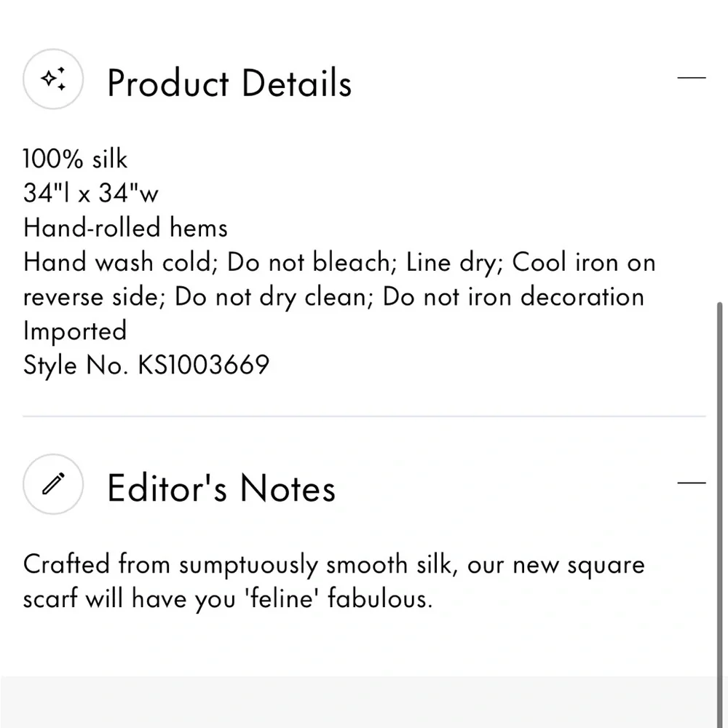Collapse the Product Details section with its minus
This screenshot has width=728, height=728.
click(x=691, y=77)
